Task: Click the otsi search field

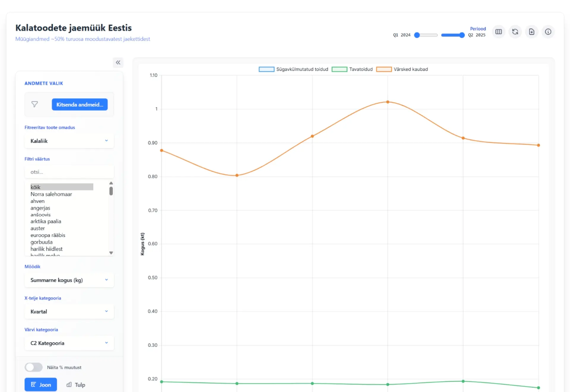Action: (x=69, y=172)
